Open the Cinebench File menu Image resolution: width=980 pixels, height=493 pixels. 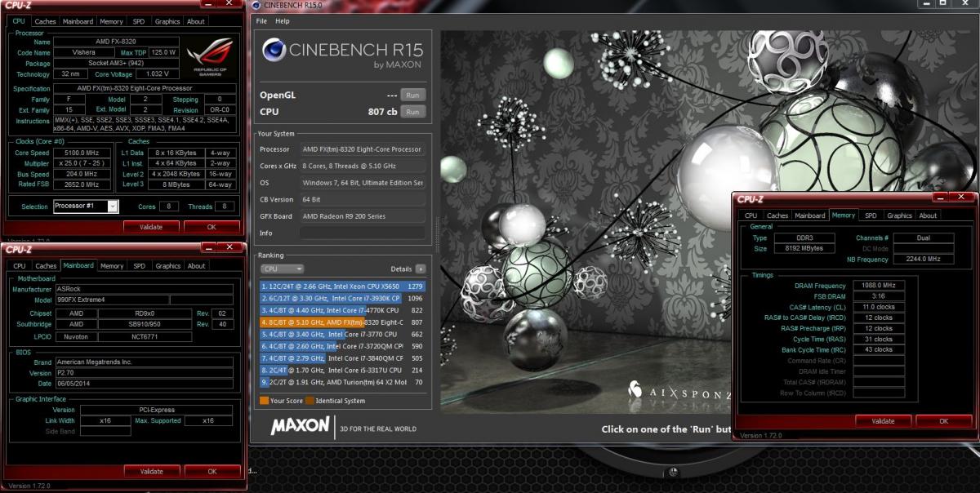coord(261,21)
